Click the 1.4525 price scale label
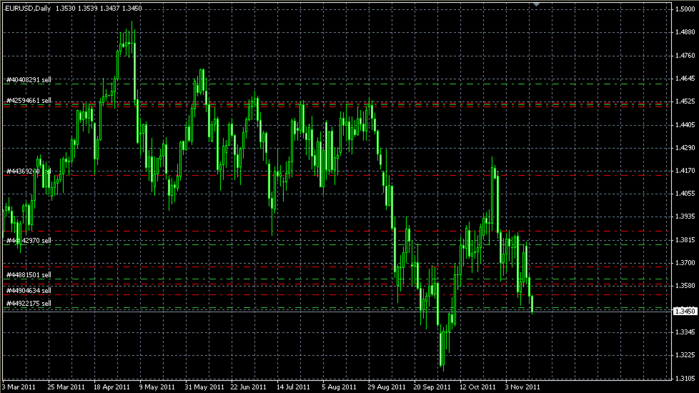This screenshot has width=699, height=393. [x=685, y=102]
